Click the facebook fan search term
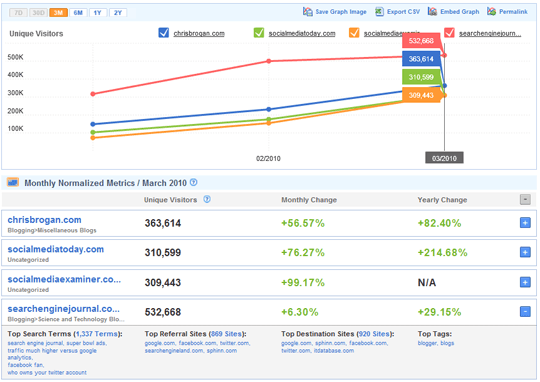540x382 pixels. [x=25, y=365]
